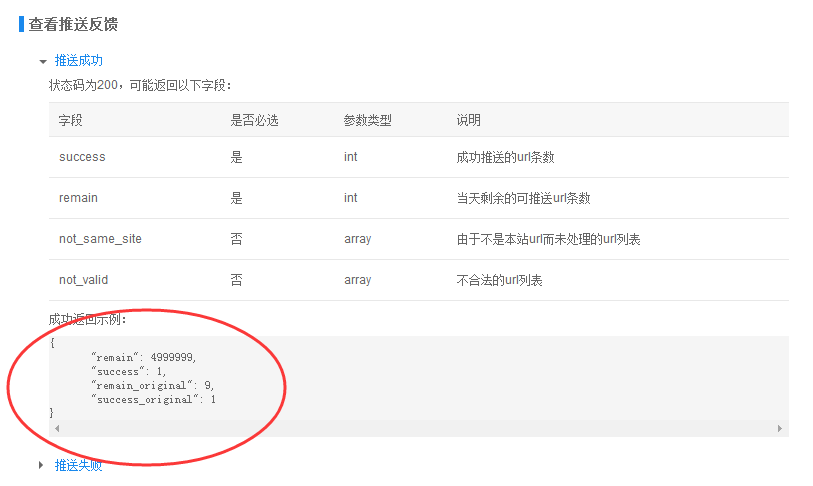Click 是 in the remain row

(x=236, y=198)
